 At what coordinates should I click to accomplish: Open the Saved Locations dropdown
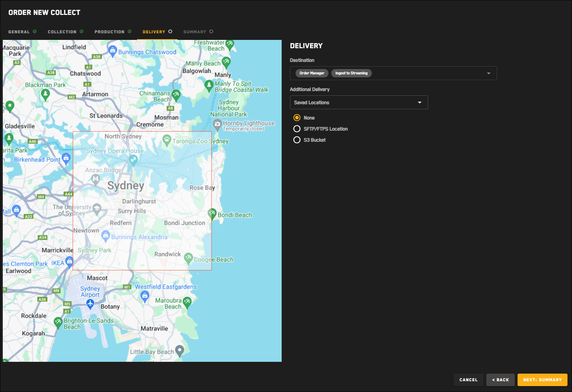(359, 102)
